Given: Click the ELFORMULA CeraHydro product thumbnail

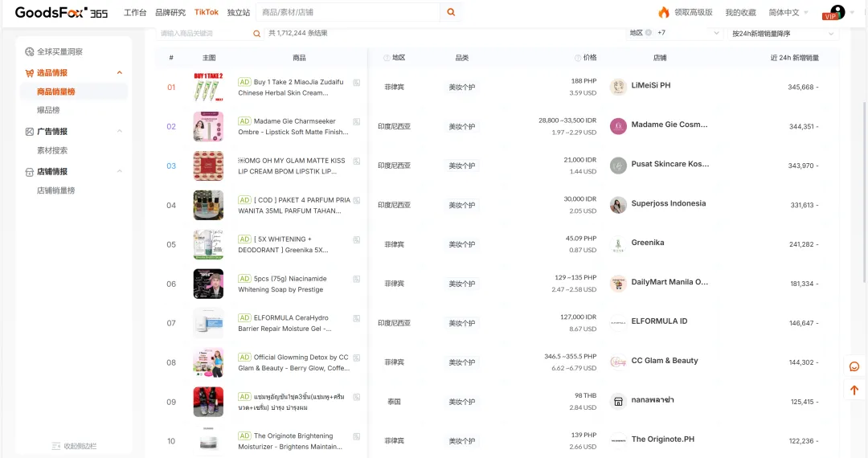Looking at the screenshot, I should 208,323.
